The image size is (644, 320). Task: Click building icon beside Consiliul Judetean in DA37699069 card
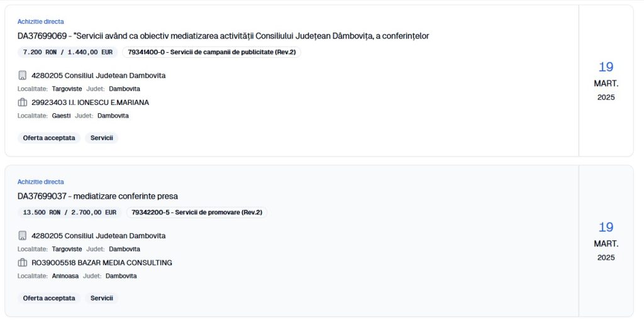tap(23, 75)
